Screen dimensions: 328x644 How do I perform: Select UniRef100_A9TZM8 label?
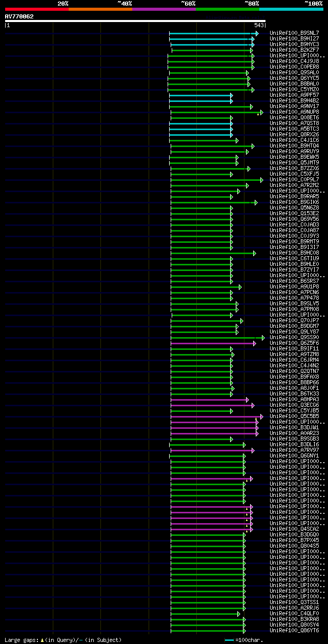(294, 355)
